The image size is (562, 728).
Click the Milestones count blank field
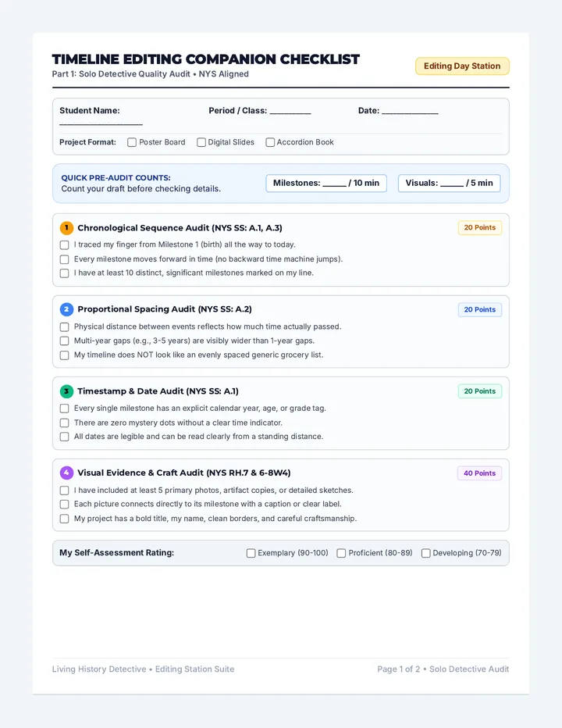click(x=334, y=184)
